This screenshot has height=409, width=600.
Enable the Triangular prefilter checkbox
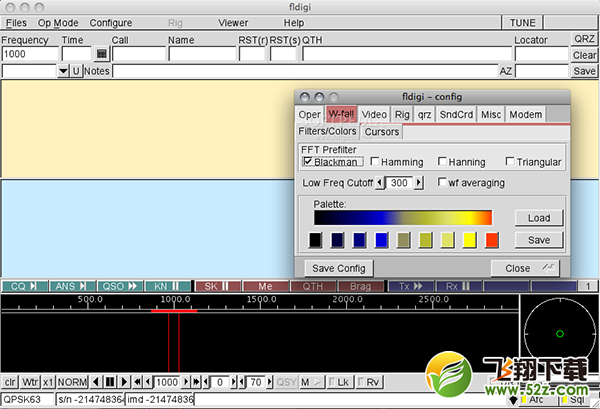point(510,161)
